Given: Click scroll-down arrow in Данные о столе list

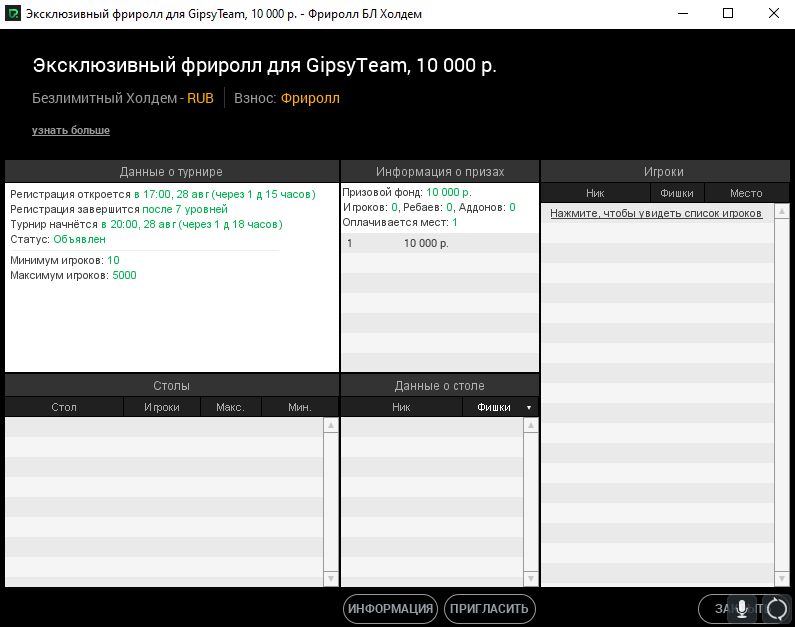Looking at the screenshot, I should coord(530,578).
